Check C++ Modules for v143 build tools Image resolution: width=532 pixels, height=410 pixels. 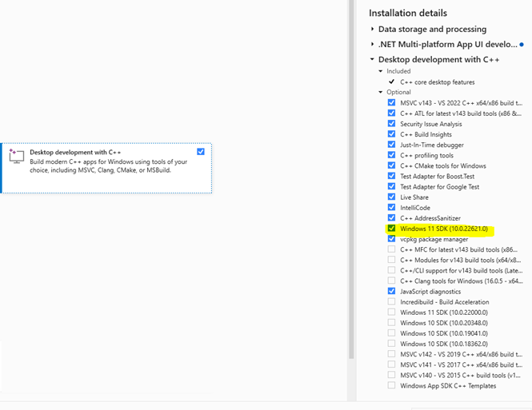pyautogui.click(x=391, y=260)
